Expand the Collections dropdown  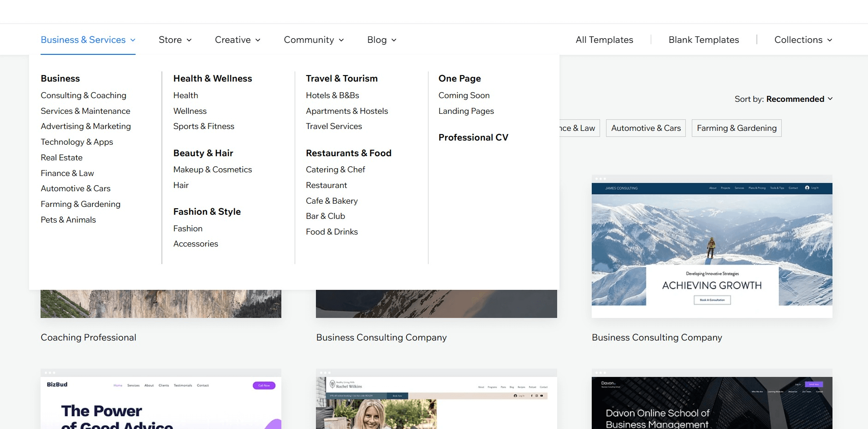pyautogui.click(x=803, y=40)
